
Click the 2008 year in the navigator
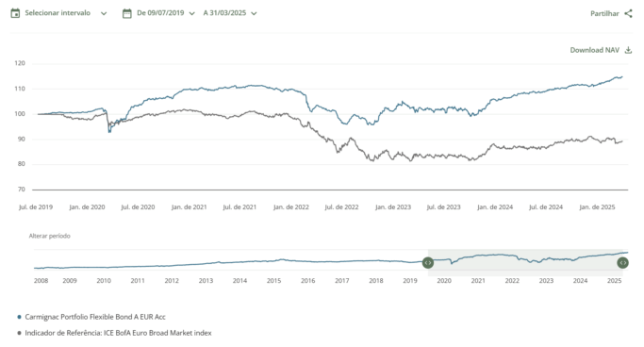[41, 281]
